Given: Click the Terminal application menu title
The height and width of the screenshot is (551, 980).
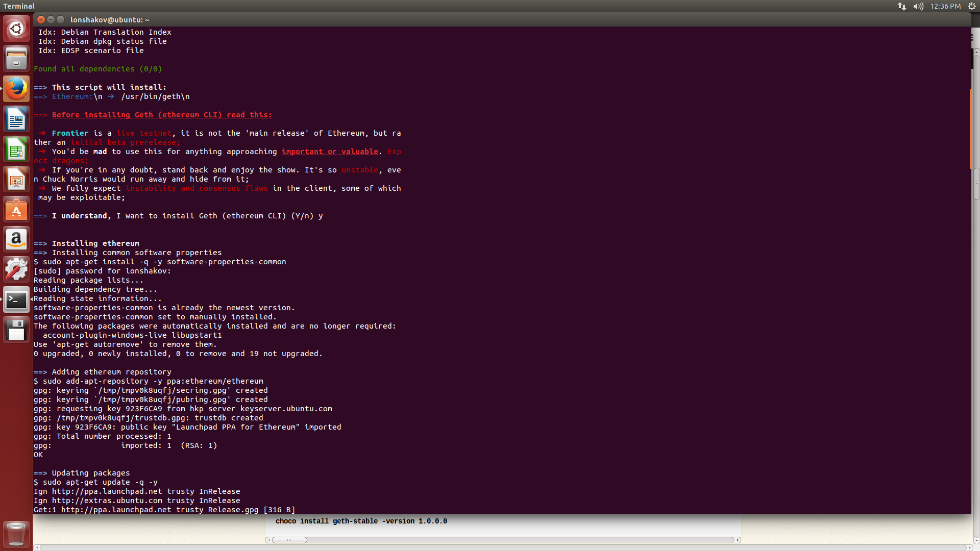Looking at the screenshot, I should [19, 6].
